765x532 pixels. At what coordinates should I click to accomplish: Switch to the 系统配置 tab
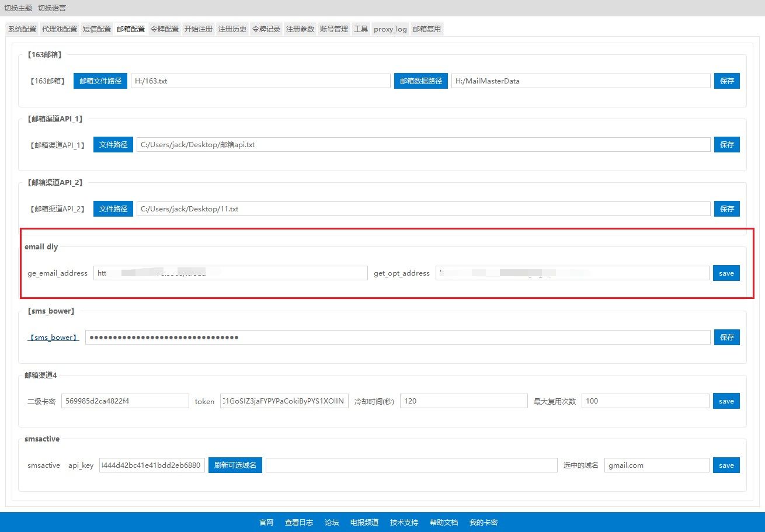pyautogui.click(x=22, y=29)
